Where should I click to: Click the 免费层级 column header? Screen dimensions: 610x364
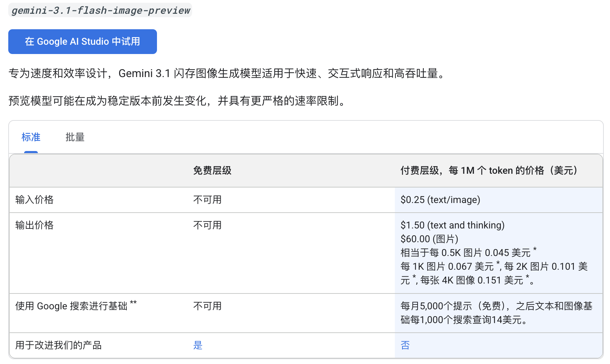(212, 171)
